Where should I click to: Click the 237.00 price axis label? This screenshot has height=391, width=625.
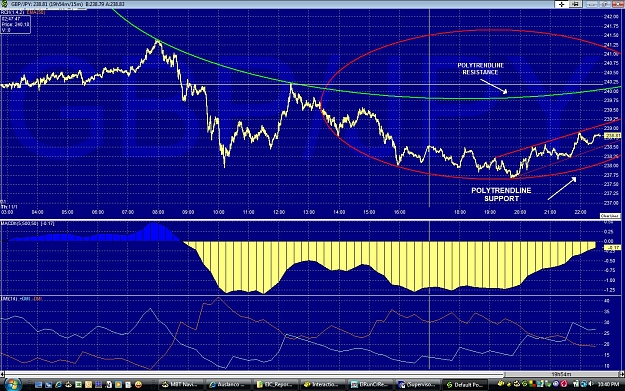611,203
